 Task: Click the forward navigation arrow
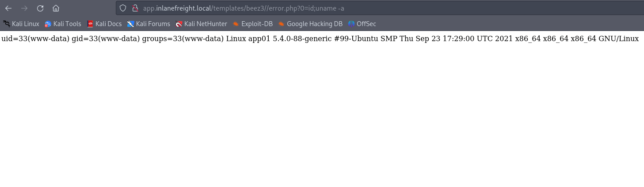[24, 8]
